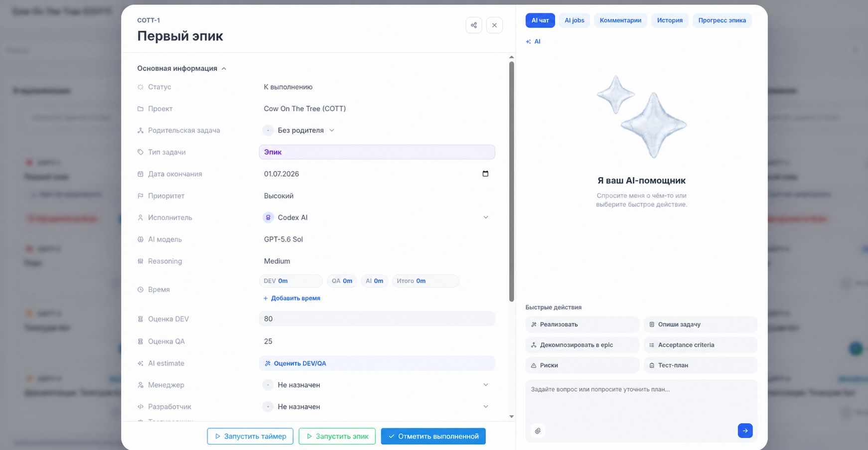Click the scrollbar down arrow
Viewport: 868px width, 450px height.
coord(511,417)
